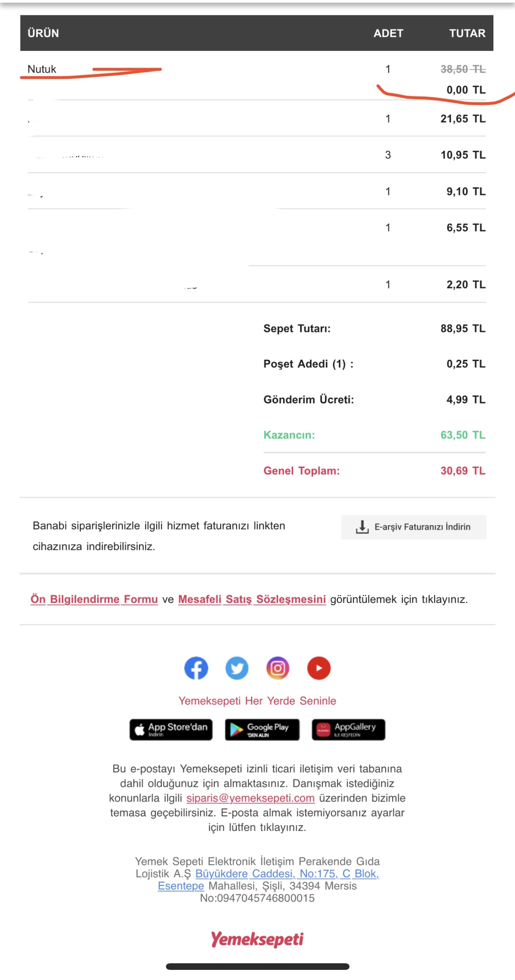Click the ÜRÜN column header
Image resolution: width=515 pixels, height=980 pixels.
[x=43, y=33]
